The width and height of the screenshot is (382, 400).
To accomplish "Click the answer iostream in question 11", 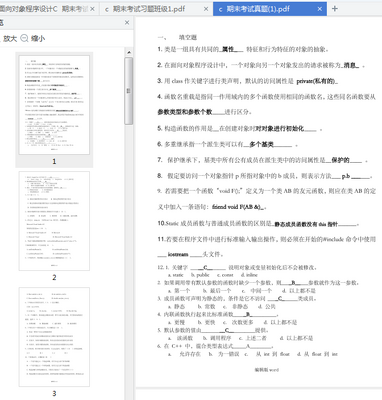I will (178, 254).
